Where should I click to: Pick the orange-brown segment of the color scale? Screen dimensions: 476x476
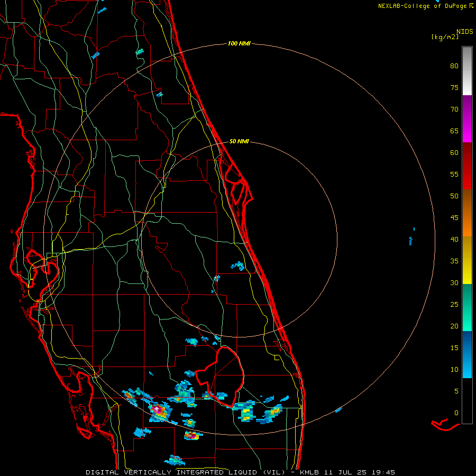point(467,213)
